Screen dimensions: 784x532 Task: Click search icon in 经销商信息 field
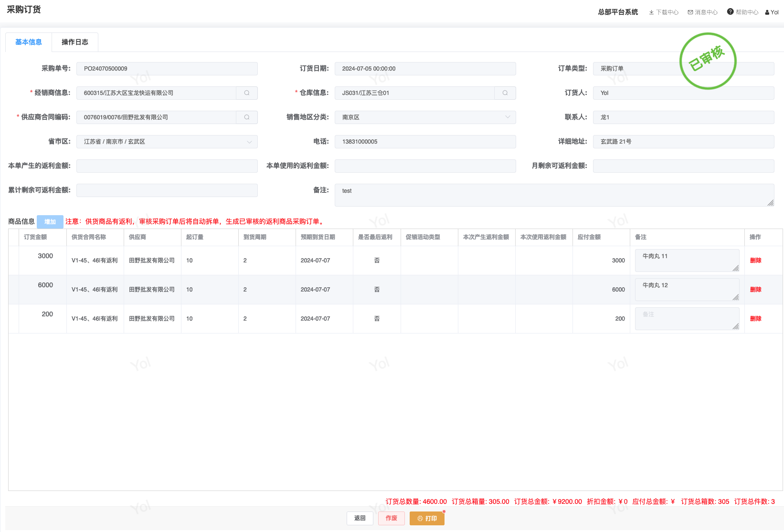tap(247, 93)
